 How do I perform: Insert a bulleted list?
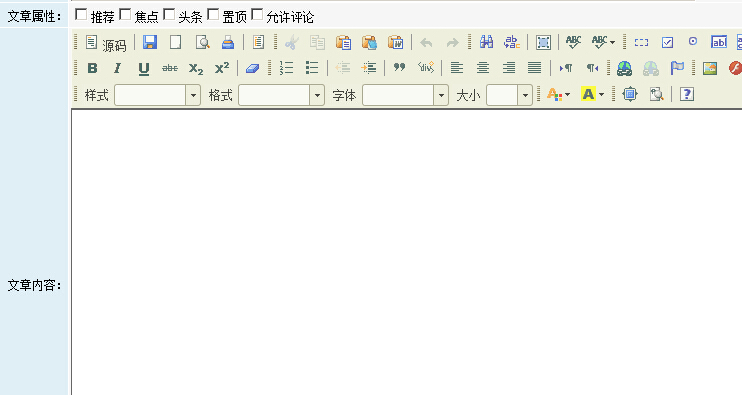pos(312,68)
